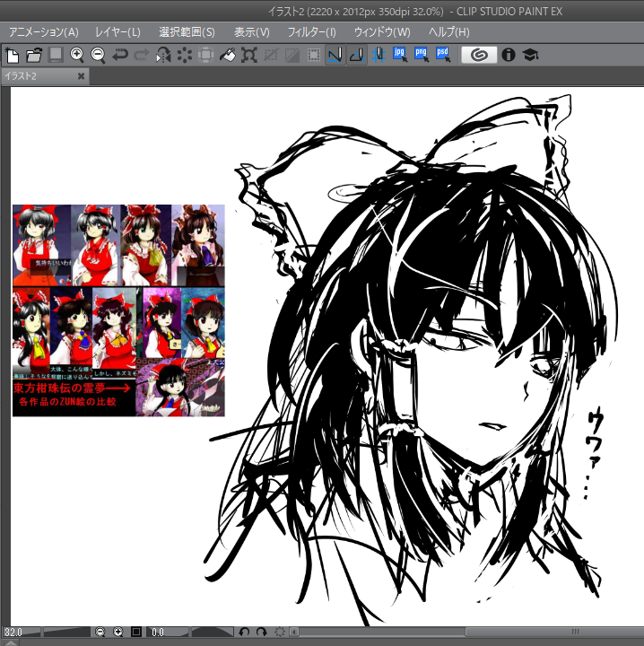
Task: Click the graduation cap tutorial icon
Action: tap(530, 55)
